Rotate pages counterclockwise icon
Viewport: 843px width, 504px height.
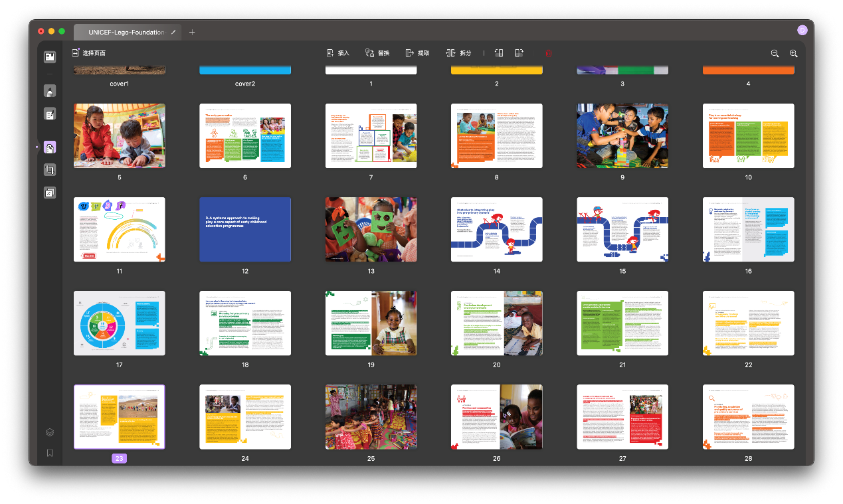500,53
